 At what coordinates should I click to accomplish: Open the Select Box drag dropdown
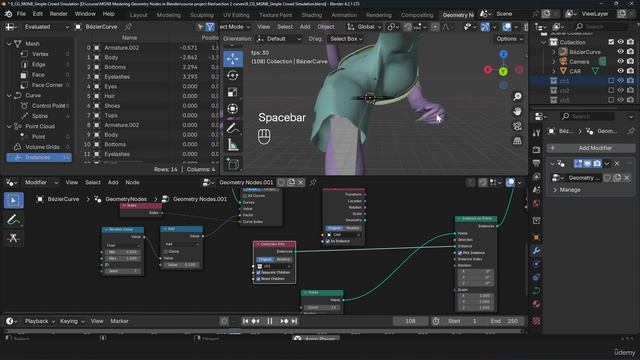[346, 39]
